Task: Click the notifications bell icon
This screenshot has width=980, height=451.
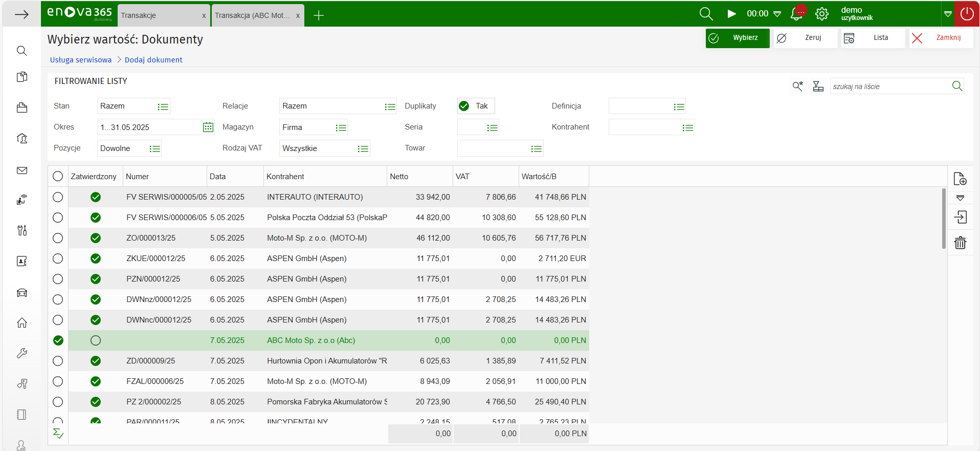Action: 796,14
